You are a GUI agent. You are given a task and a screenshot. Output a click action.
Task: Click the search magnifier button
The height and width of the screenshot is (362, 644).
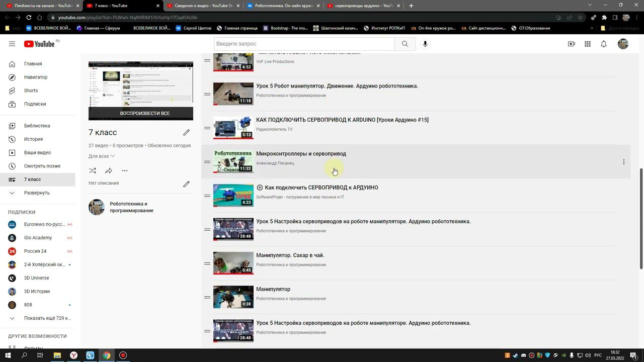click(x=405, y=44)
